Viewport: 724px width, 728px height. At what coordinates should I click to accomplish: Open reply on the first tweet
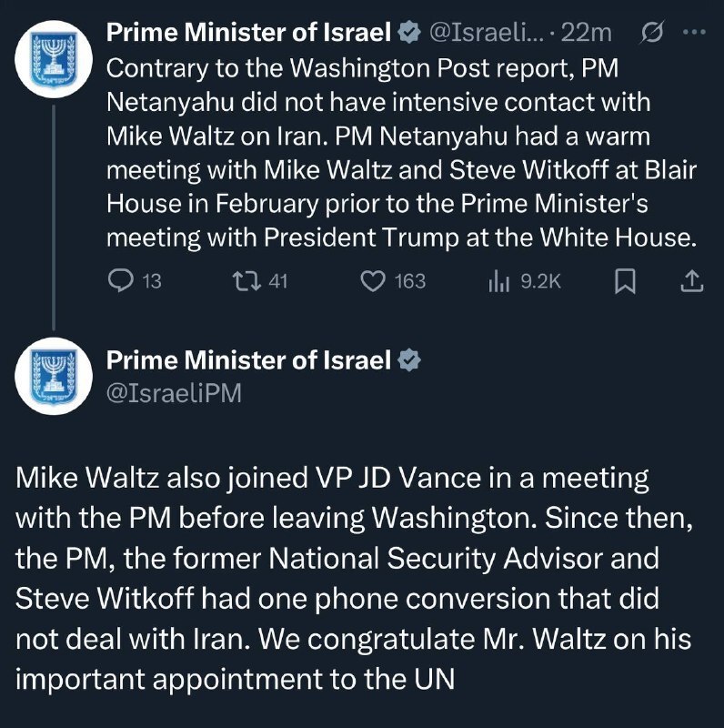121,281
